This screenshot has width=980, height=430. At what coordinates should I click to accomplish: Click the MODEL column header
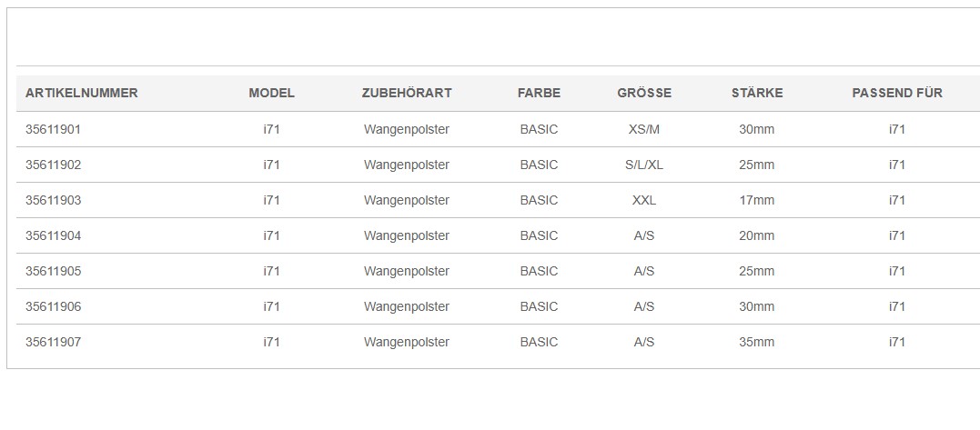(x=271, y=93)
